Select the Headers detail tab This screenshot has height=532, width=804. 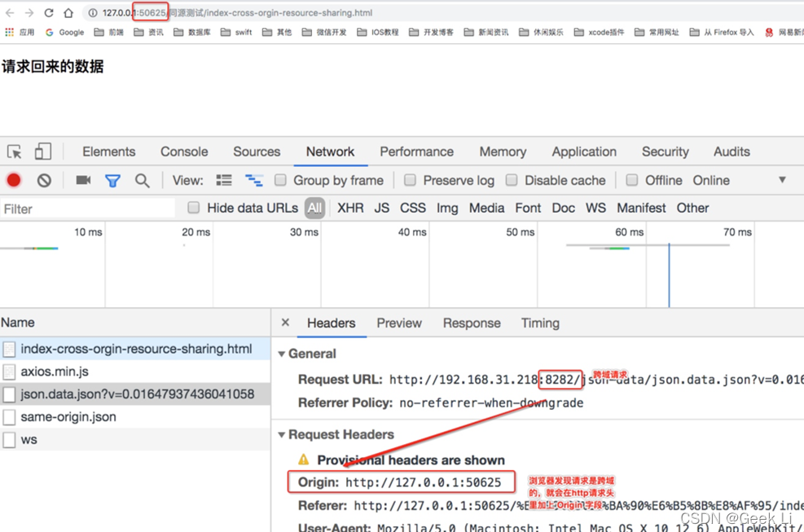[x=332, y=323]
